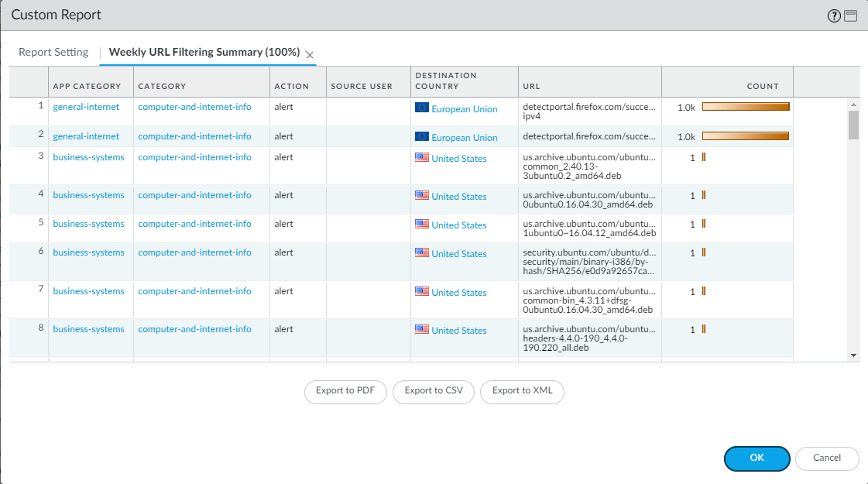This screenshot has height=484, width=868.
Task: Click the count bar in row 1
Action: coord(746,107)
